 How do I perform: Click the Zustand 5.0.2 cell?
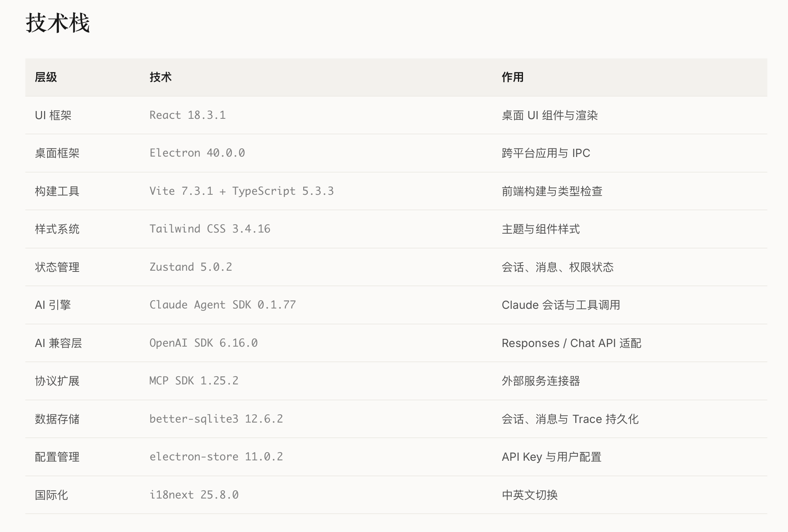[x=191, y=267]
